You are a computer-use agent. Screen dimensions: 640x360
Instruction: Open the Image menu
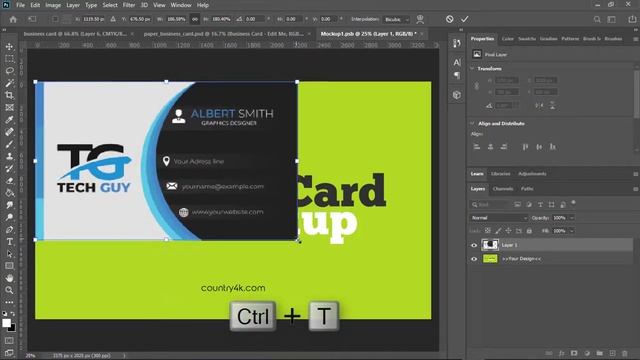53,5
